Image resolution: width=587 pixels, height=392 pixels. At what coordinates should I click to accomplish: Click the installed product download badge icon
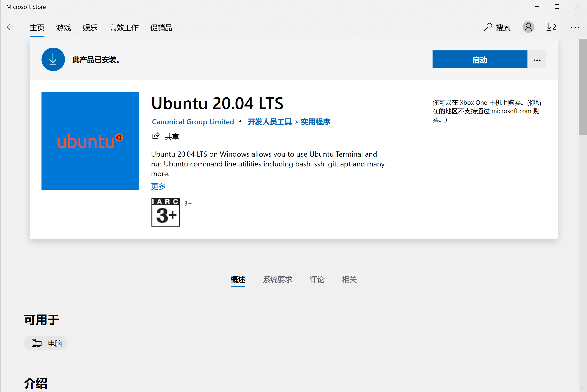click(x=53, y=59)
